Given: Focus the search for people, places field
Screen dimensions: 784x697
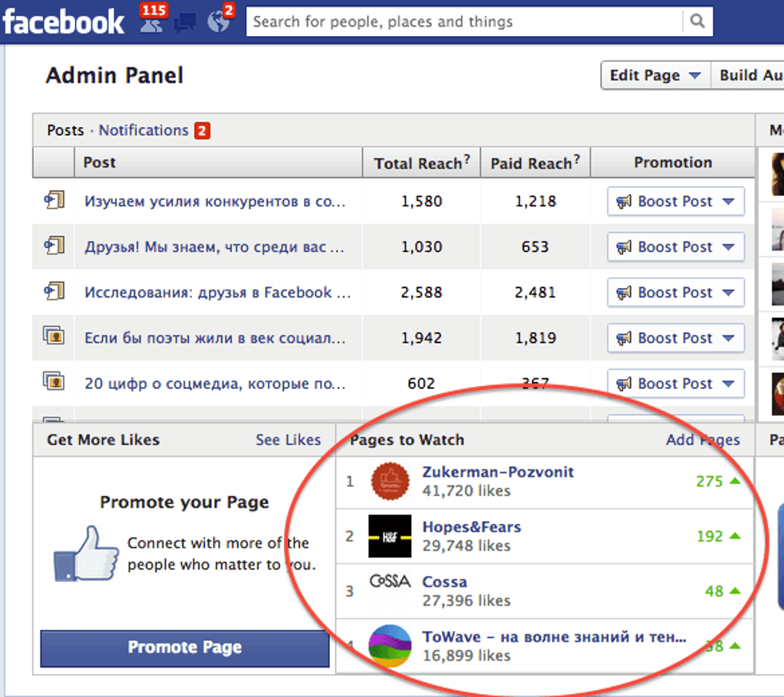Looking at the screenshot, I should 465,21.
